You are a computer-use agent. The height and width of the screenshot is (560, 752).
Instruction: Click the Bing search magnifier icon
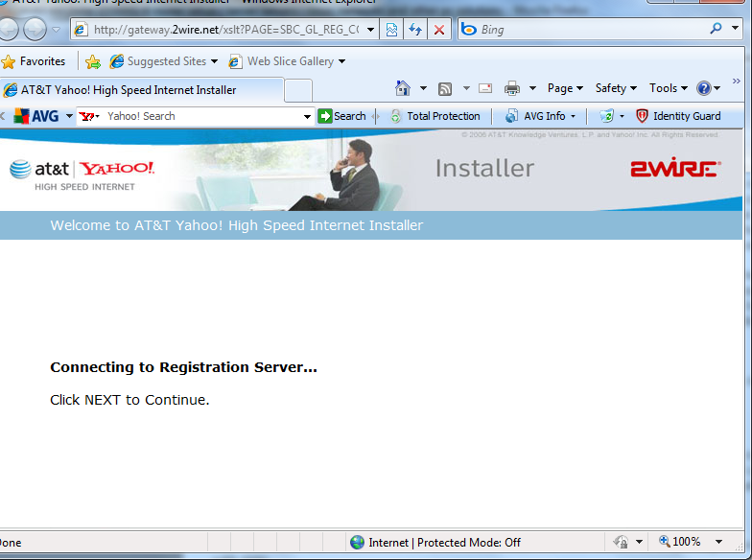716,29
